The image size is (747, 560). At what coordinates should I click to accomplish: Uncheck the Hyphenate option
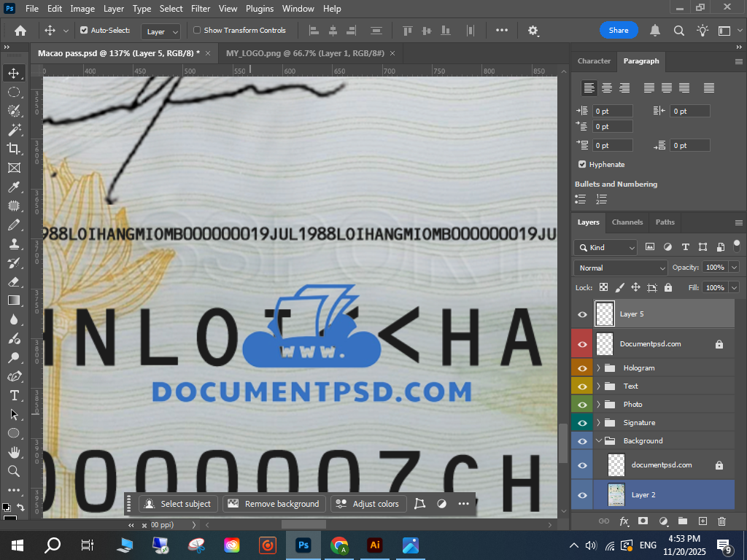582,165
